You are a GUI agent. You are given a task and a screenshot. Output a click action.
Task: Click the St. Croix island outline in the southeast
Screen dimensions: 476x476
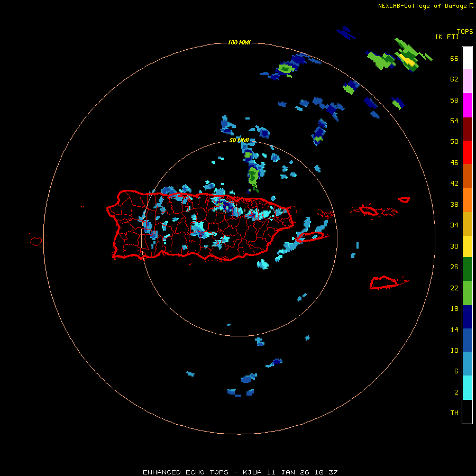(x=384, y=283)
